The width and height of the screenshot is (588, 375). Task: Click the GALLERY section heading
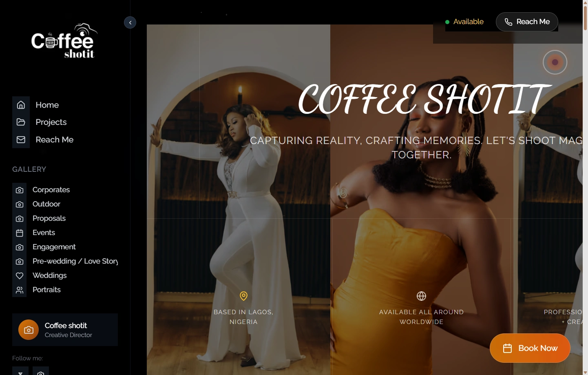(29, 169)
